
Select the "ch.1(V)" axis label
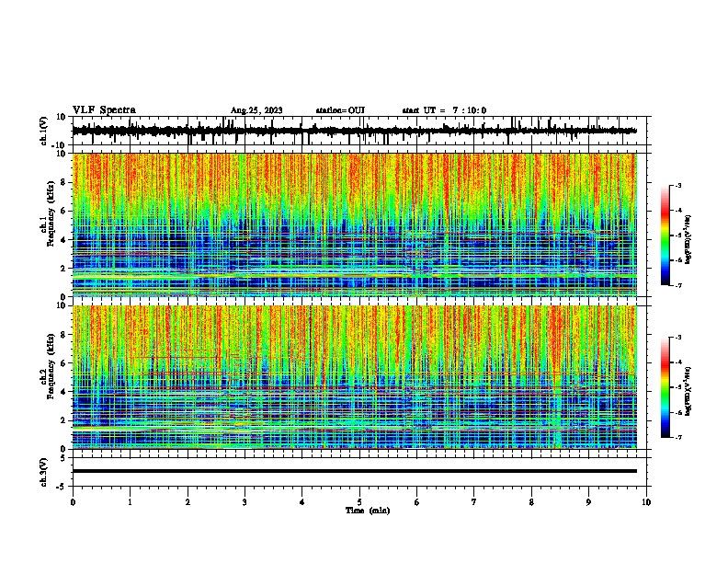pyautogui.click(x=44, y=131)
